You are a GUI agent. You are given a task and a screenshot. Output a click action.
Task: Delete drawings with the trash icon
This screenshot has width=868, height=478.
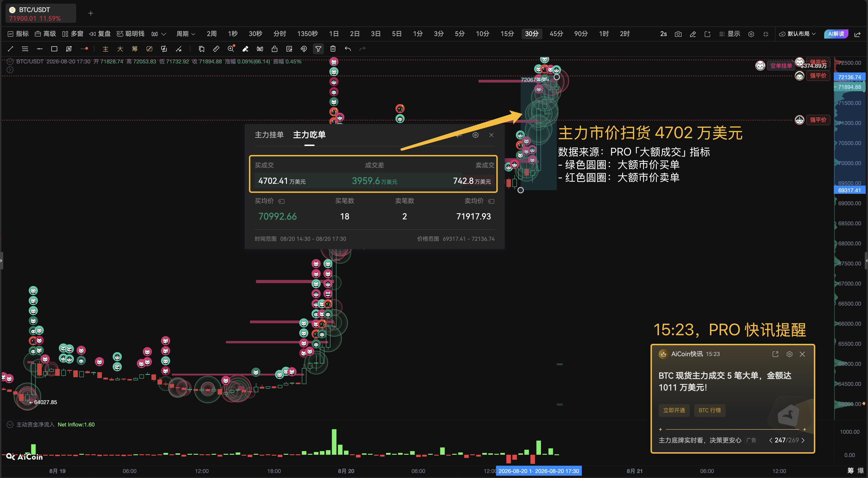pyautogui.click(x=333, y=49)
